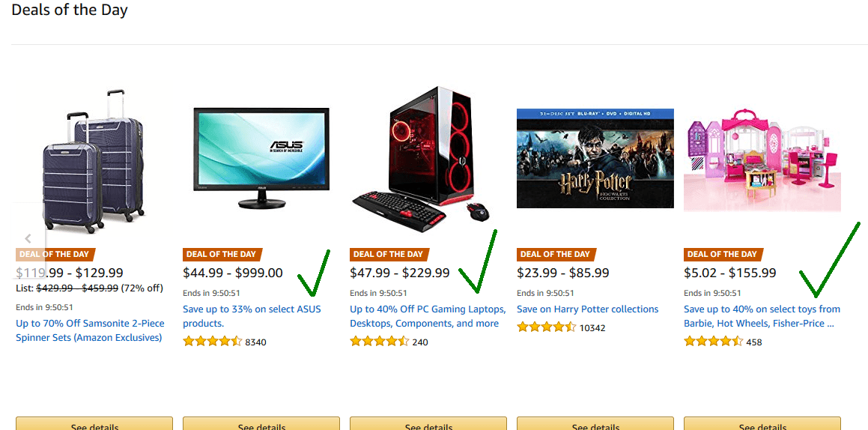
Task: Open the Barbie, Hot Wheels toys deal link
Action: (x=762, y=316)
